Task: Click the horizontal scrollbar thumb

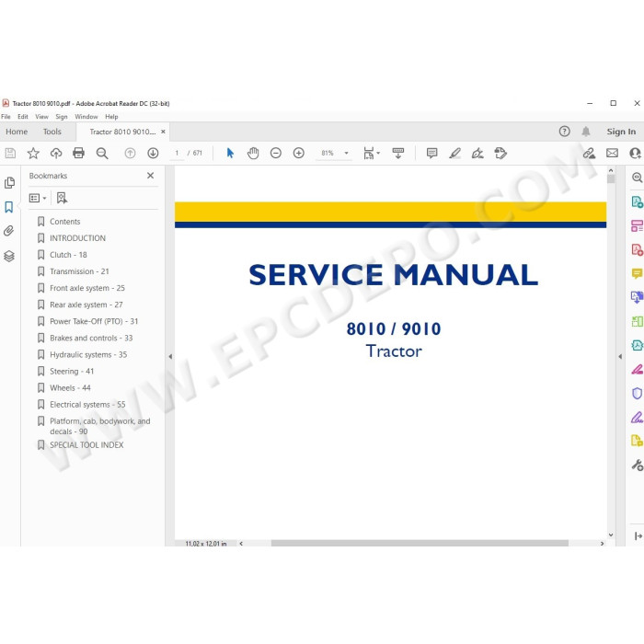Action: pyautogui.click(x=420, y=543)
